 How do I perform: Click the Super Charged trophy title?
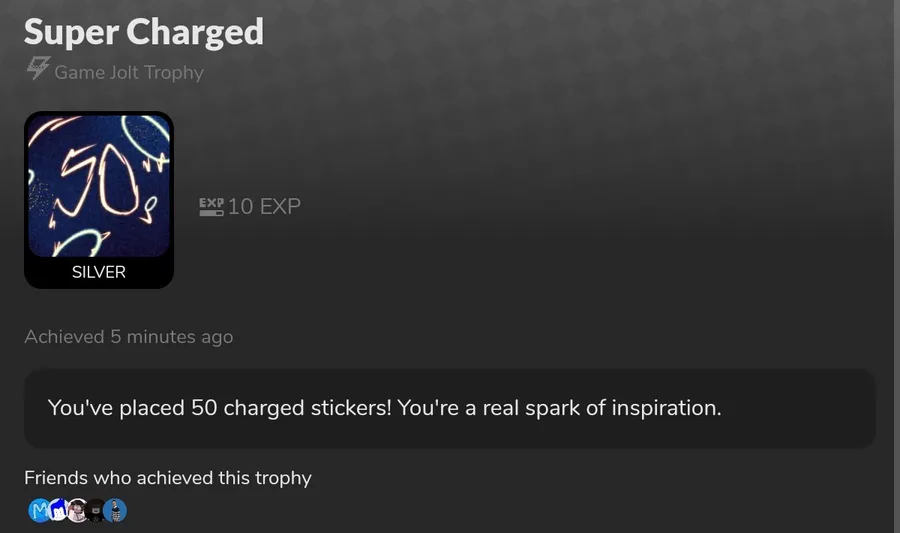coord(144,31)
